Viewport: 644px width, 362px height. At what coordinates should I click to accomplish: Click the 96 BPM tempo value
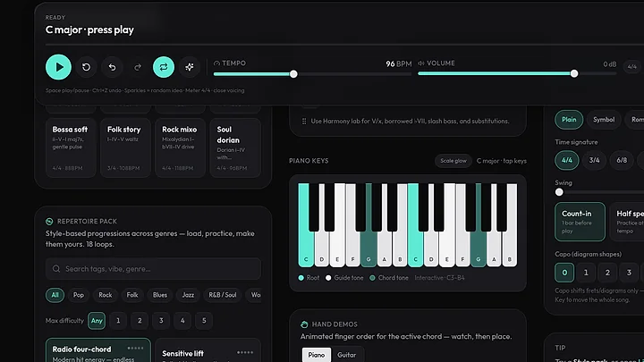[x=398, y=64]
